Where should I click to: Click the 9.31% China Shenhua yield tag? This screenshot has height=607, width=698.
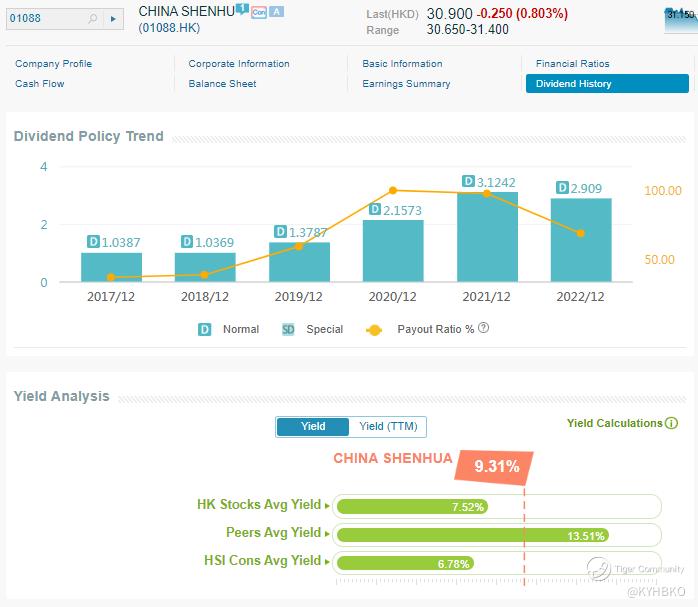pos(494,466)
